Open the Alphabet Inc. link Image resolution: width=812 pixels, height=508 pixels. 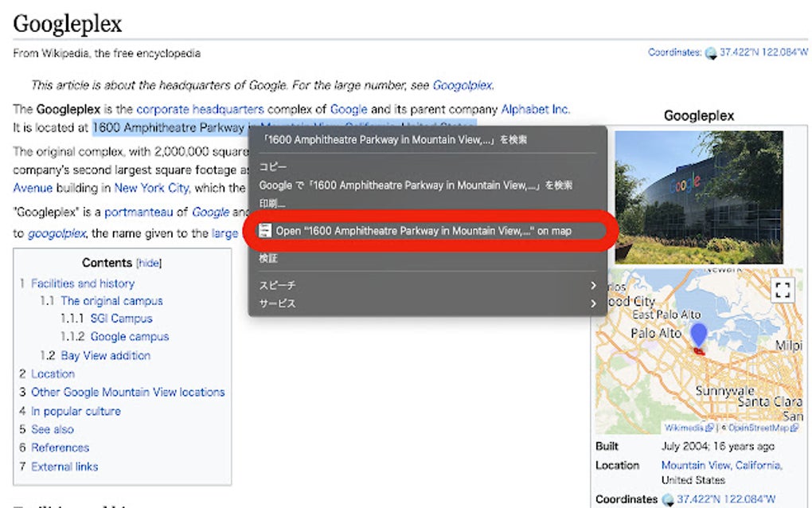(535, 109)
